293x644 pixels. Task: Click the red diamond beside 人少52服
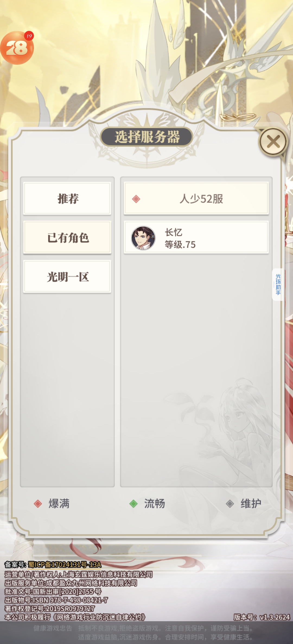[x=136, y=199]
